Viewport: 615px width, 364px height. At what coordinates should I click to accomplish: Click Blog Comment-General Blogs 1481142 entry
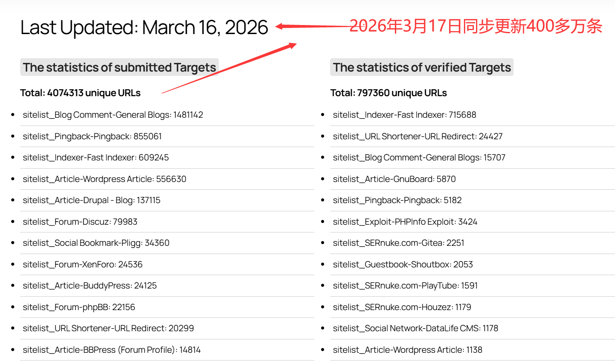(113, 115)
